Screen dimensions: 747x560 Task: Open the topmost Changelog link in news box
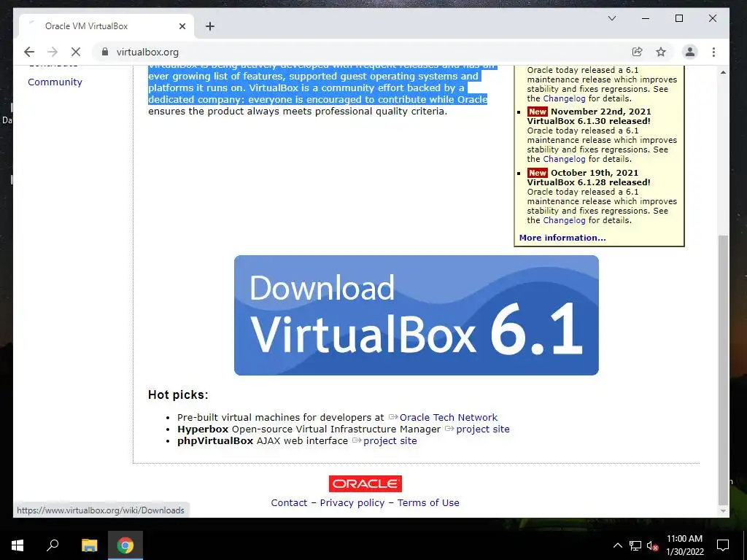point(564,98)
